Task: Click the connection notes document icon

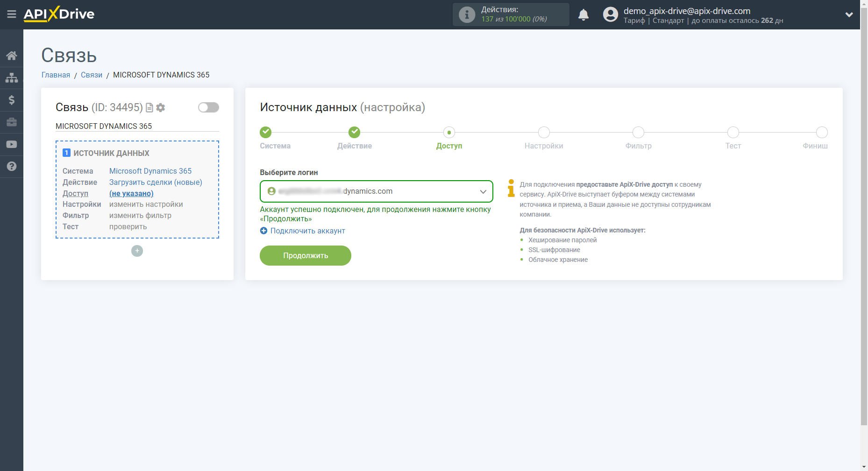Action: pyautogui.click(x=149, y=108)
